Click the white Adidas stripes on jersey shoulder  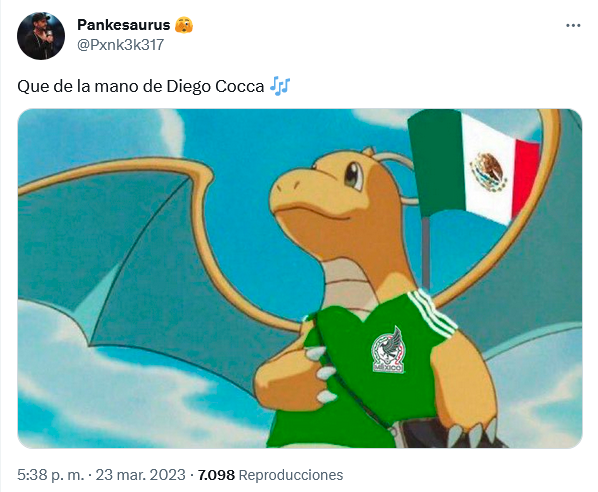pyautogui.click(x=433, y=313)
